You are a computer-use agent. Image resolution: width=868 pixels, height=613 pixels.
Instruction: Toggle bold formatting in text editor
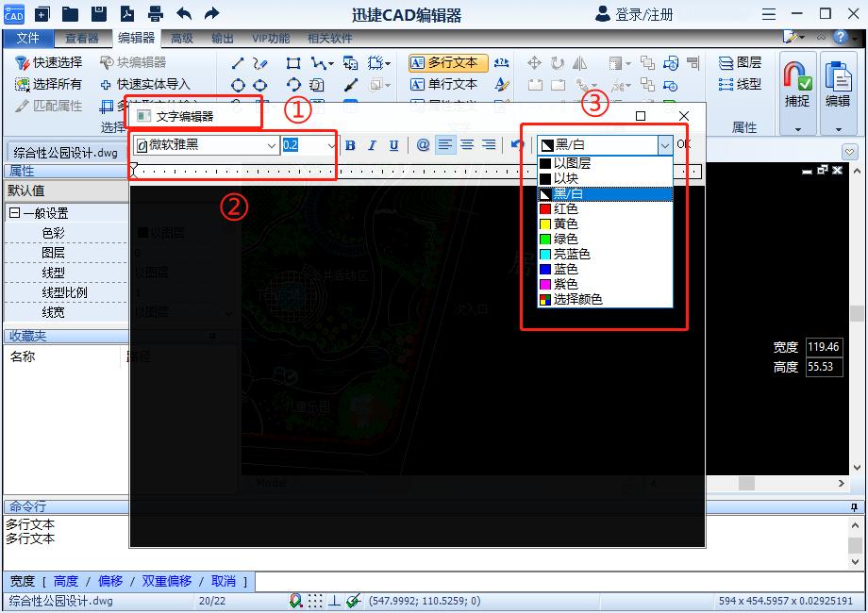click(350, 145)
